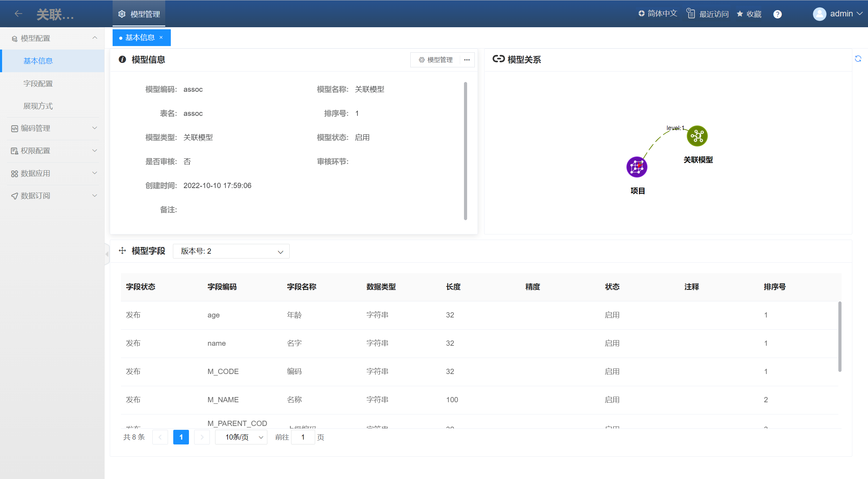The width and height of the screenshot is (868, 479).
Task: Close the 基本信息 tab
Action: pyautogui.click(x=161, y=37)
